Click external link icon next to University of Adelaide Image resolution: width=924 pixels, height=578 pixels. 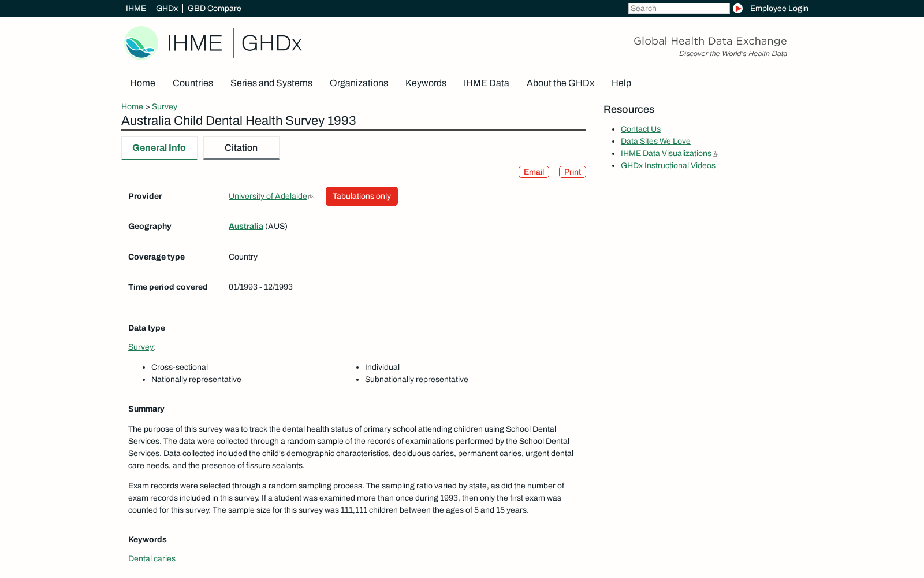click(312, 197)
